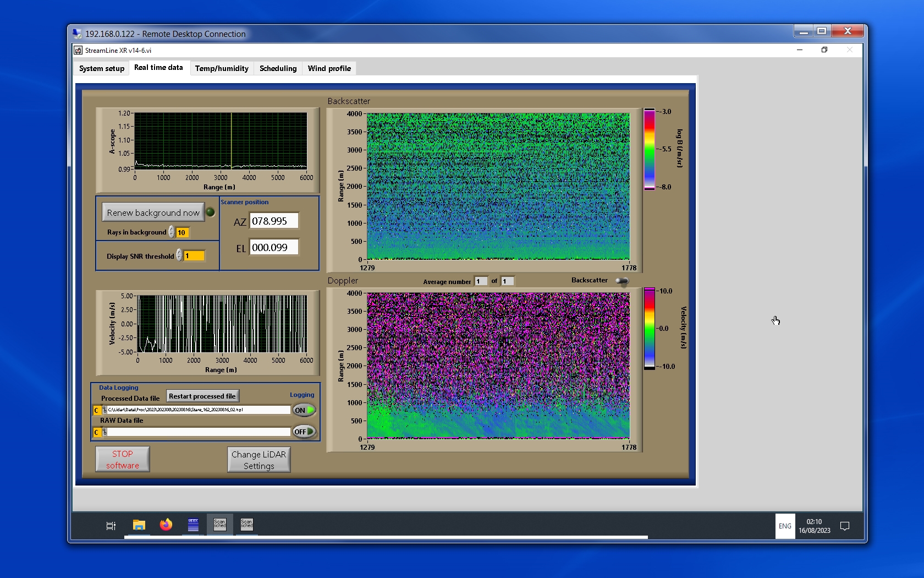Click the browse icon beside RAW Data file path
Viewport: 924px width, 578px height.
click(x=105, y=432)
